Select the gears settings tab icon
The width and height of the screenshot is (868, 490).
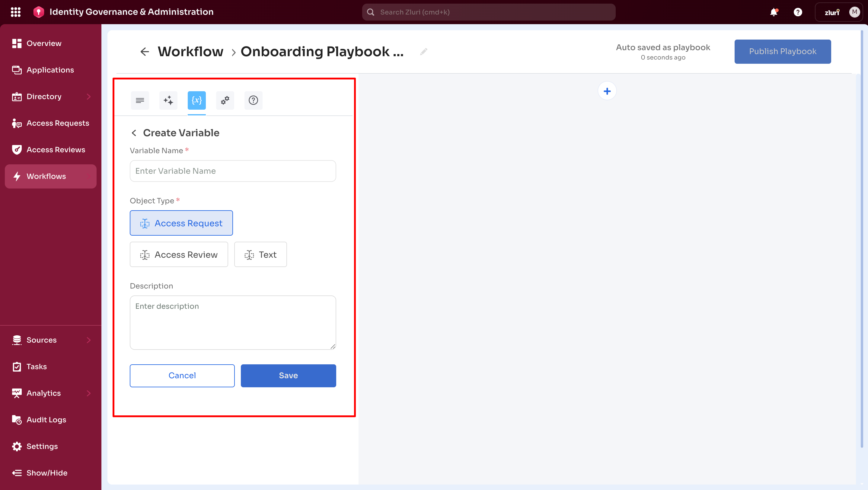tap(225, 100)
